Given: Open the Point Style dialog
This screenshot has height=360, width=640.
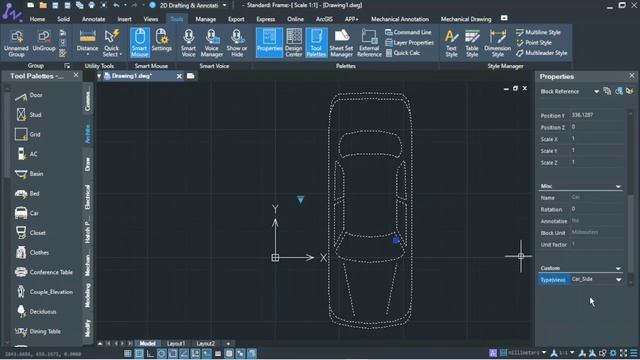Looking at the screenshot, I should [x=534, y=42].
